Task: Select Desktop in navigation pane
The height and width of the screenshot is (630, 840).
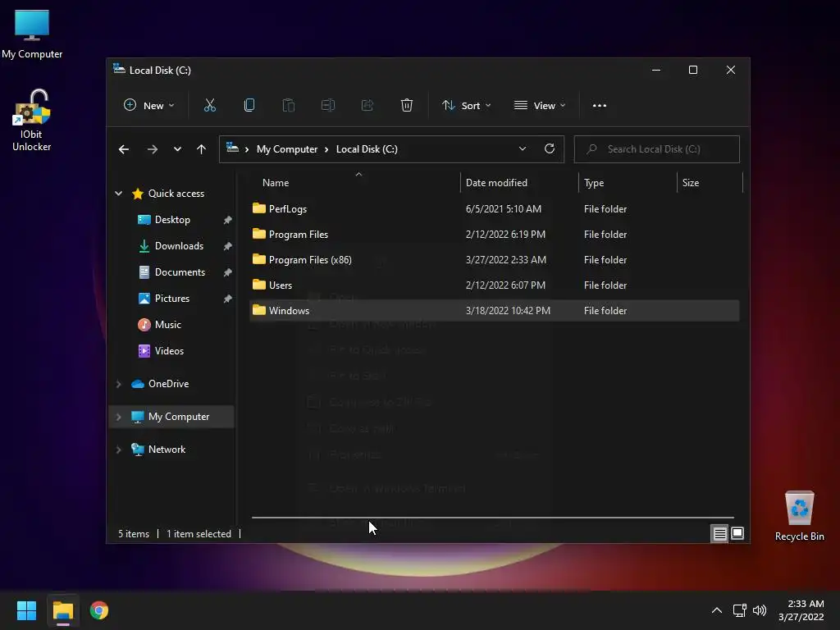Action: click(x=172, y=220)
